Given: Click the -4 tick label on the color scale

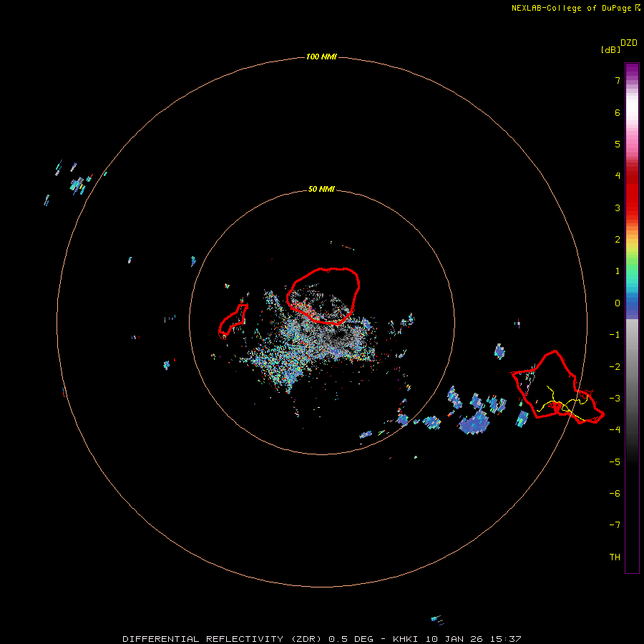Looking at the screenshot, I should tap(615, 430).
